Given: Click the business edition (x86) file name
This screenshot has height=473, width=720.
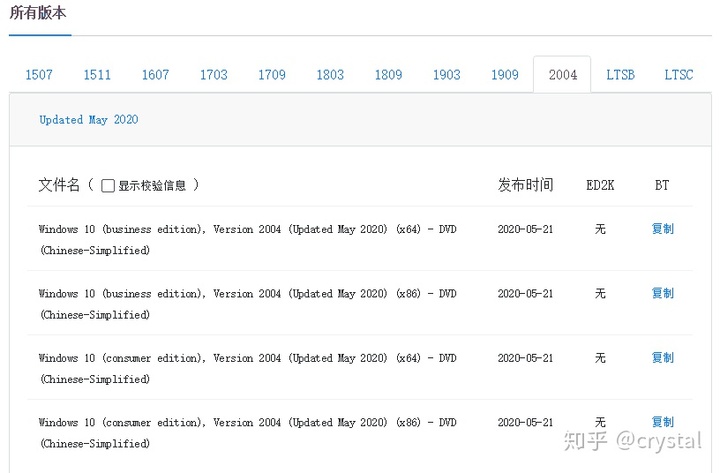Looking at the screenshot, I should point(248,304).
